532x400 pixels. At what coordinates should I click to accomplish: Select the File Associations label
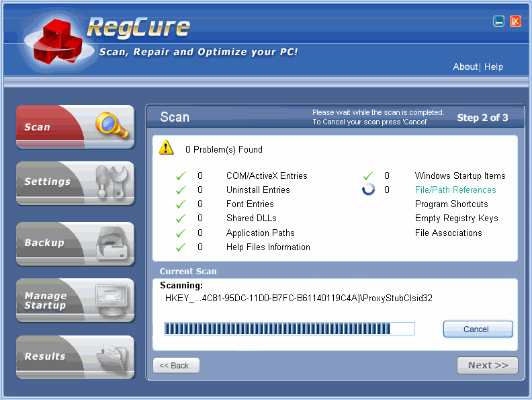click(448, 233)
